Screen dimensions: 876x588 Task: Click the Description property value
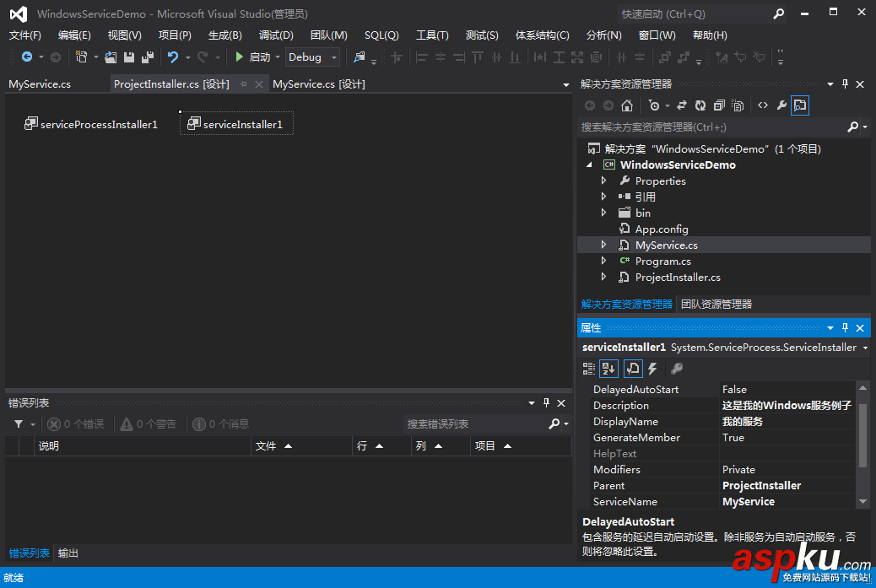[787, 406]
